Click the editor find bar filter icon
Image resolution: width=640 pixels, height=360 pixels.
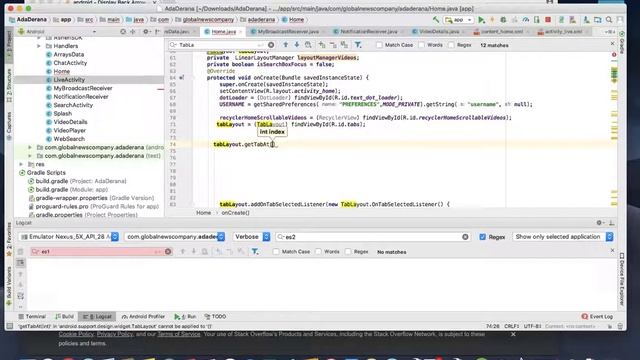(358, 45)
